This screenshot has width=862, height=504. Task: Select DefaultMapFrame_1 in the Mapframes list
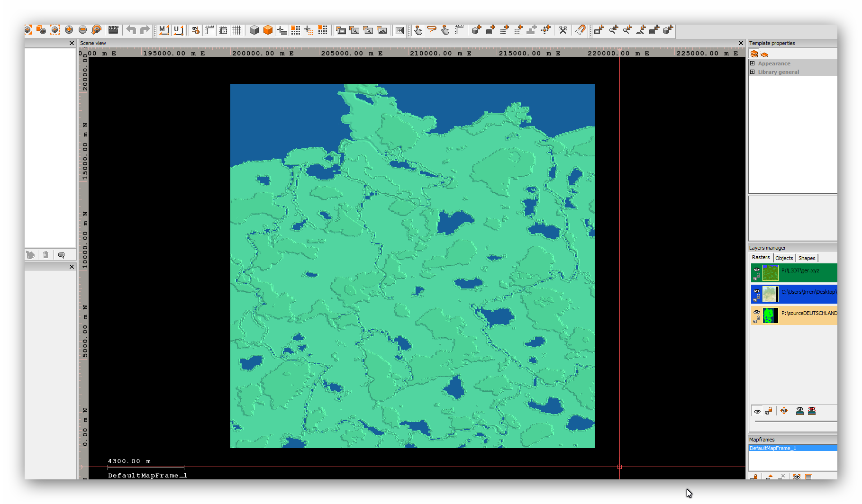coord(773,448)
